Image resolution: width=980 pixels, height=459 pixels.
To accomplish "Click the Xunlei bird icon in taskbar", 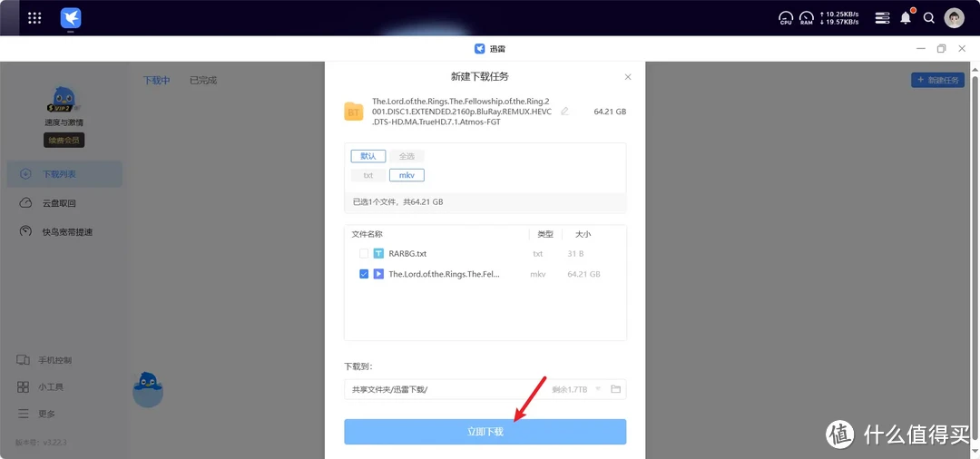I will click(x=71, y=18).
